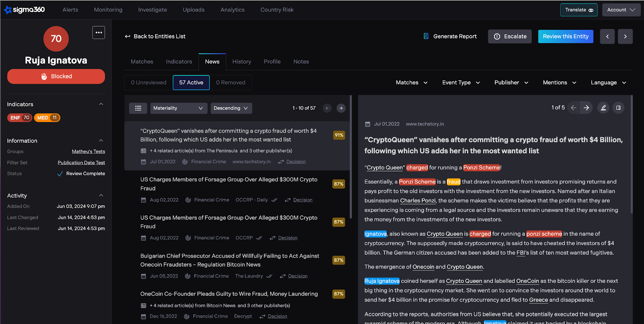
Task: Collapse the Indicators section
Action: click(101, 104)
